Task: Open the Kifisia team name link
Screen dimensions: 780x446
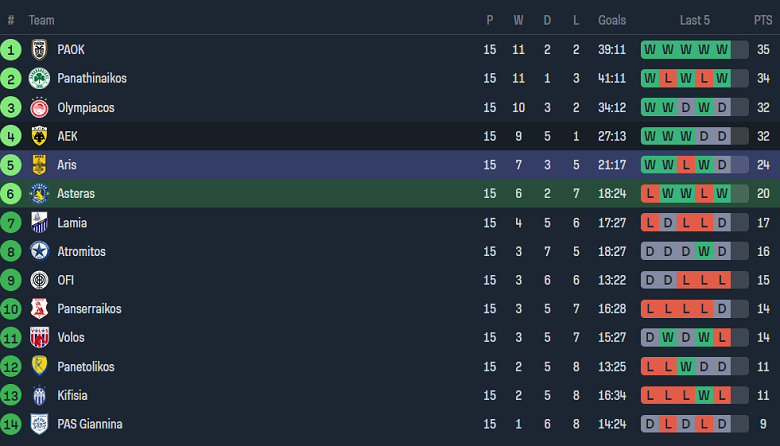Action: point(74,395)
